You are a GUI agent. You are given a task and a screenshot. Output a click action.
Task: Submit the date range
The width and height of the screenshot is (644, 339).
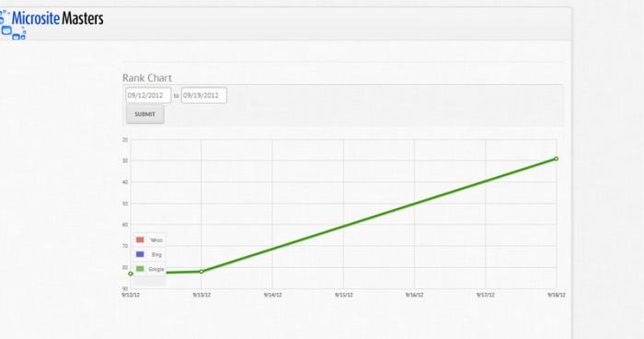[145, 114]
